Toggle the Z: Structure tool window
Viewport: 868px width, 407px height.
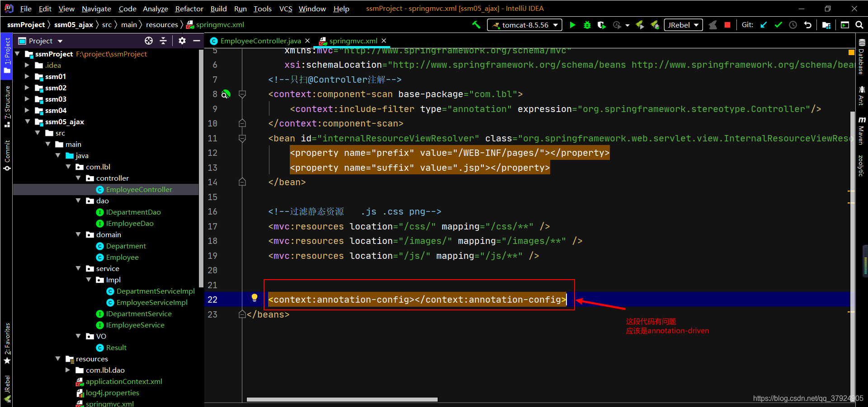7,106
